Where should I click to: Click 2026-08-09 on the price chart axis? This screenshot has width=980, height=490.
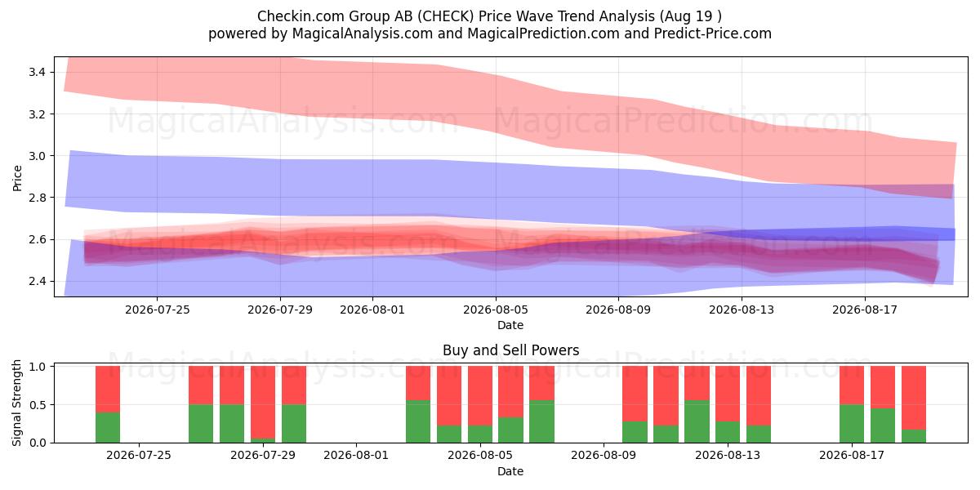point(618,310)
